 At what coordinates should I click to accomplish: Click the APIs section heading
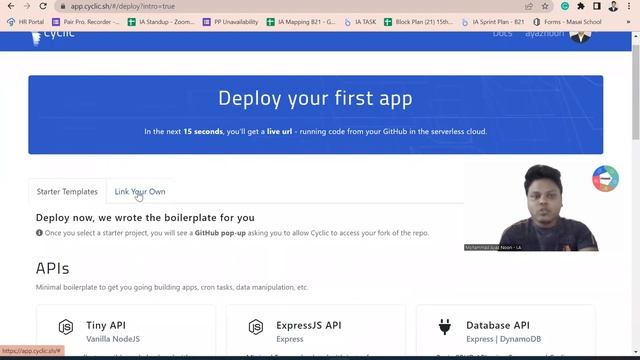(x=53, y=268)
